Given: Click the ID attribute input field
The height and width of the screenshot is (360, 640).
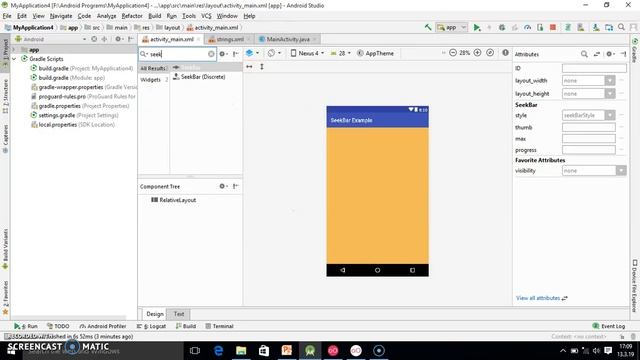Looking at the screenshot, I should click(x=594, y=68).
